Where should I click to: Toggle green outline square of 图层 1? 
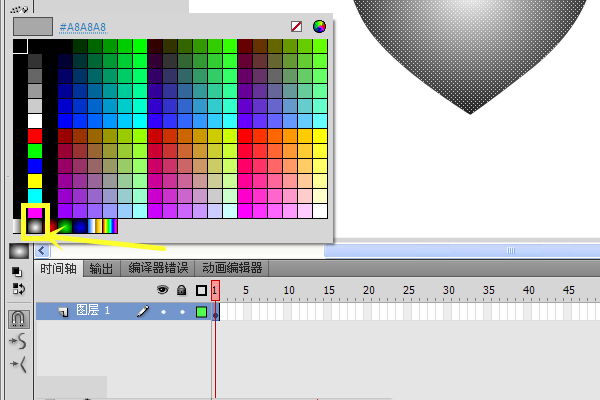201,312
